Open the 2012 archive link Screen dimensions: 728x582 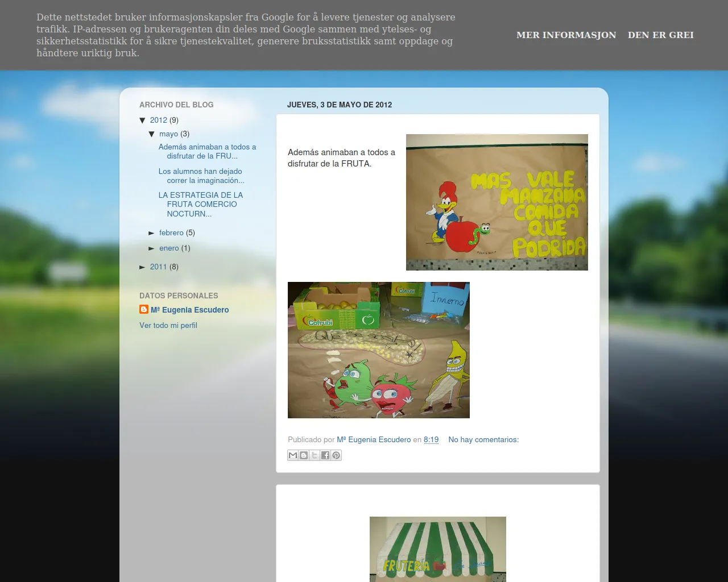[159, 120]
